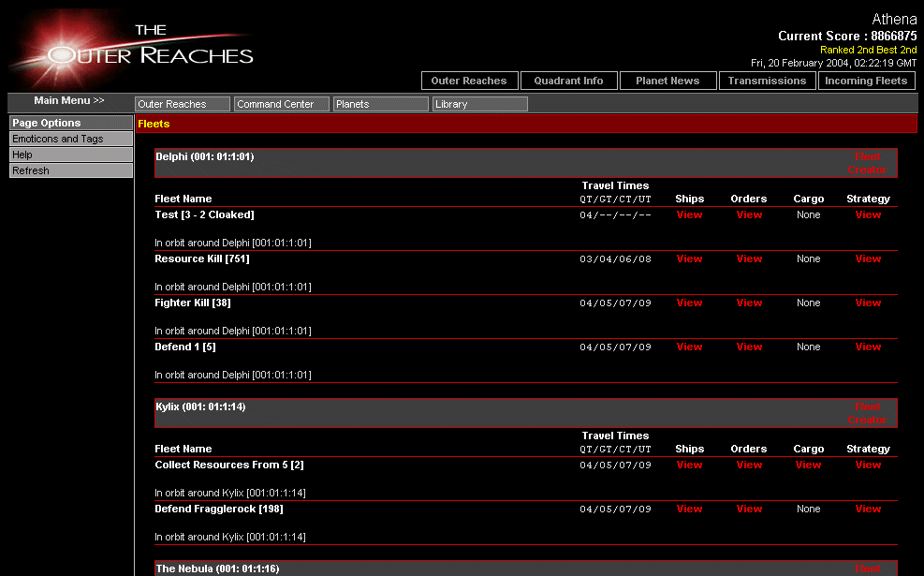Screen dimensions: 924x576
Task: Open Transmissions from the top navigation
Action: [x=767, y=81]
